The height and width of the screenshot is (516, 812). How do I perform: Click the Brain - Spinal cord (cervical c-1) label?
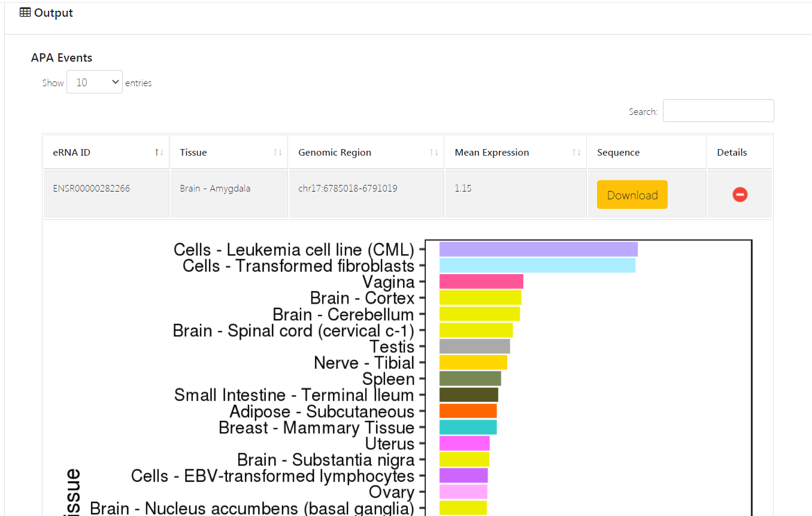(293, 330)
